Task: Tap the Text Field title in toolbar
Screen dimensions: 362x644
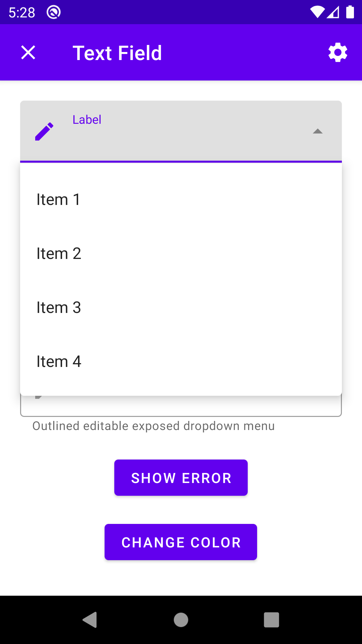Action: (117, 53)
